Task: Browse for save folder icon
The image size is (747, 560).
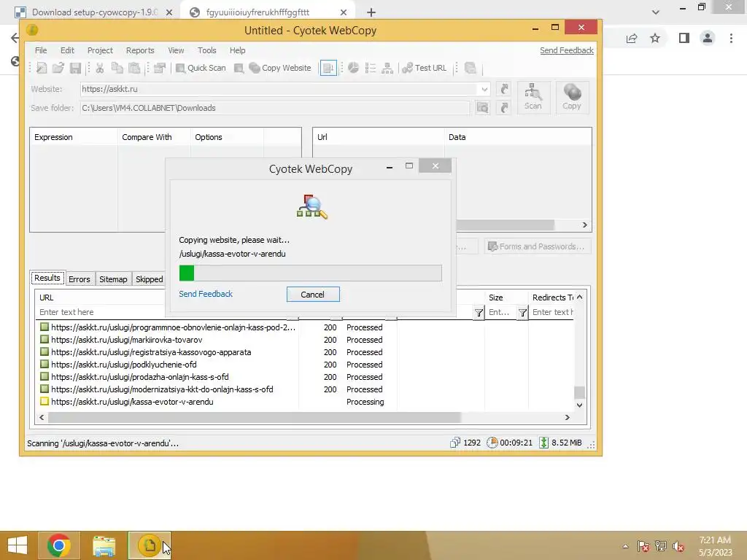Action: click(x=483, y=108)
